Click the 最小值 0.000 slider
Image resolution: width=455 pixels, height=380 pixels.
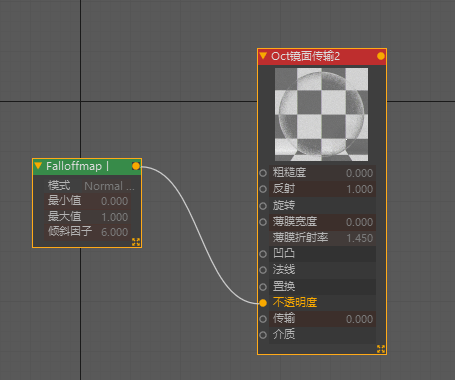pyautogui.click(x=88, y=201)
